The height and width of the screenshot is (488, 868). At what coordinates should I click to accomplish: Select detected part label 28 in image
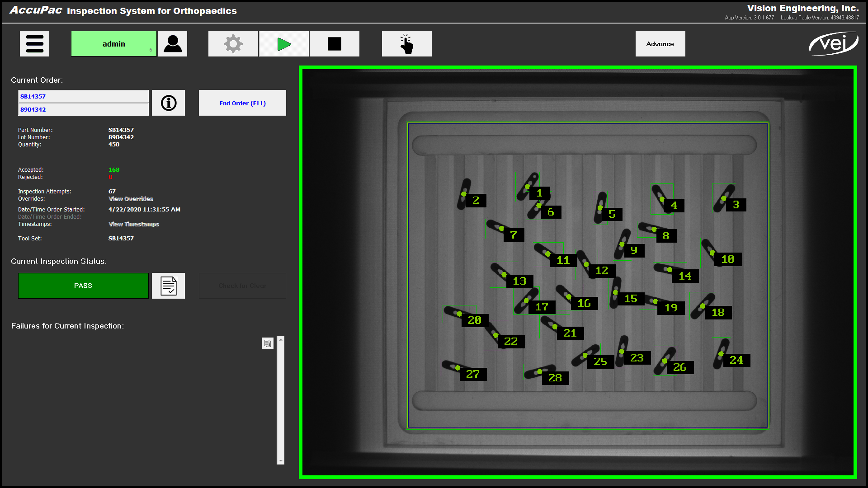pyautogui.click(x=555, y=378)
